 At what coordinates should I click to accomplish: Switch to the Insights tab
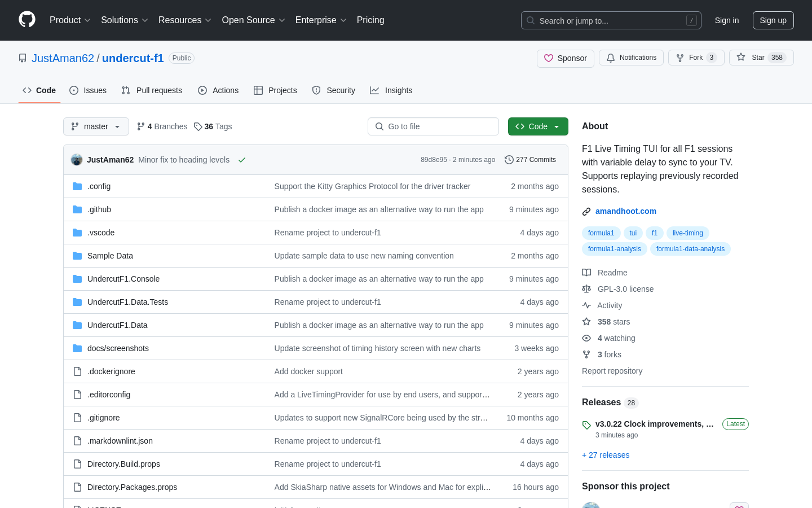click(391, 90)
